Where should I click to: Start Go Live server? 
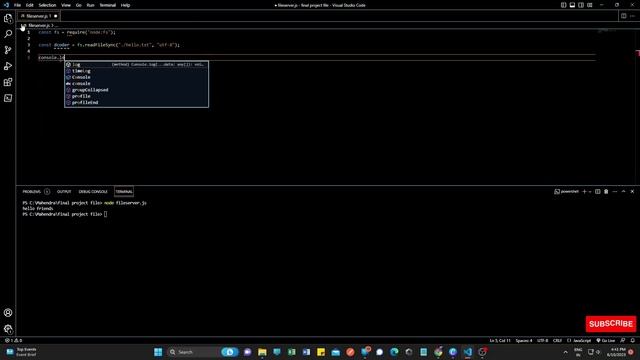606,340
